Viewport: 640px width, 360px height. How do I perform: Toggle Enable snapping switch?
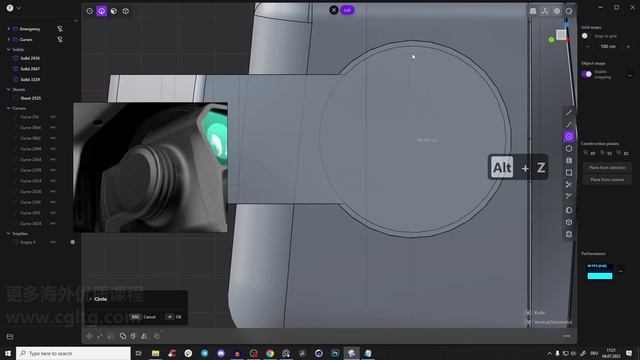pyautogui.click(x=587, y=74)
